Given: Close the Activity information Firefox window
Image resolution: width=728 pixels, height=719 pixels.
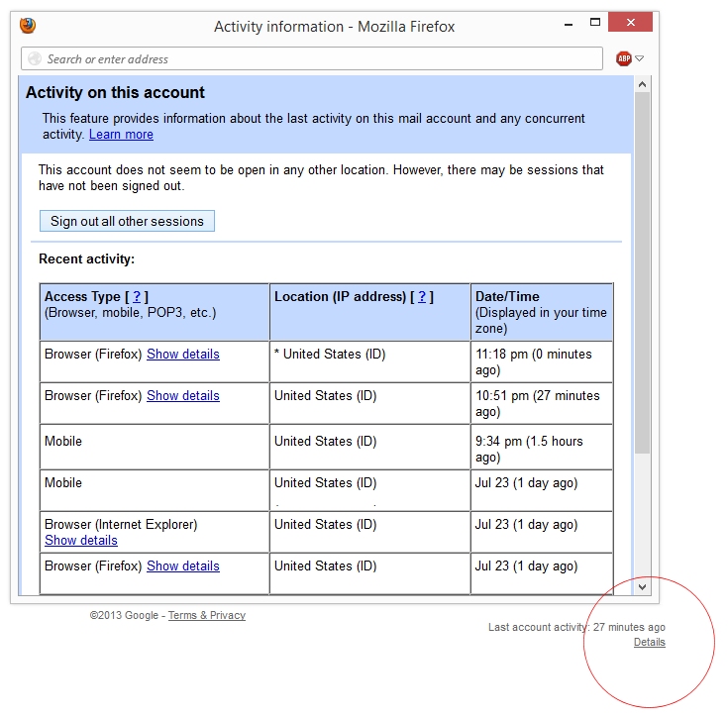Looking at the screenshot, I should click(630, 22).
